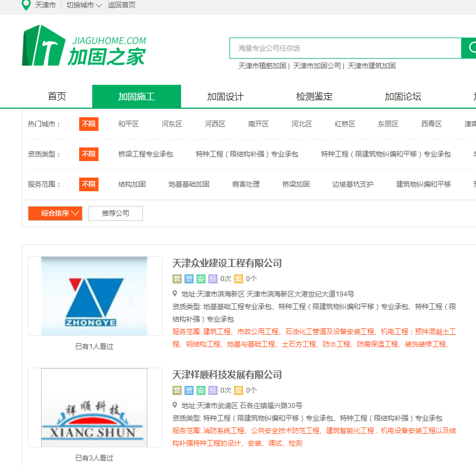Filter by 河西区 district
This screenshot has width=476, height=465.
215,124
